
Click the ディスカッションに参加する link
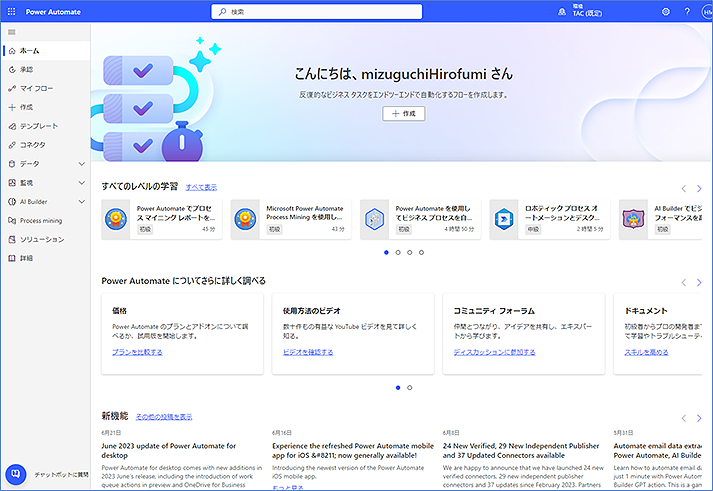pos(494,352)
